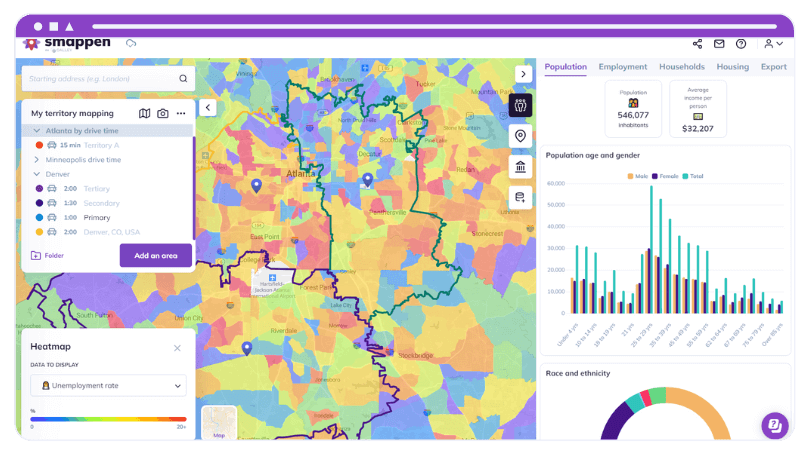The image size is (810, 454).
Task: Select the database import tool icon
Action: 520,197
